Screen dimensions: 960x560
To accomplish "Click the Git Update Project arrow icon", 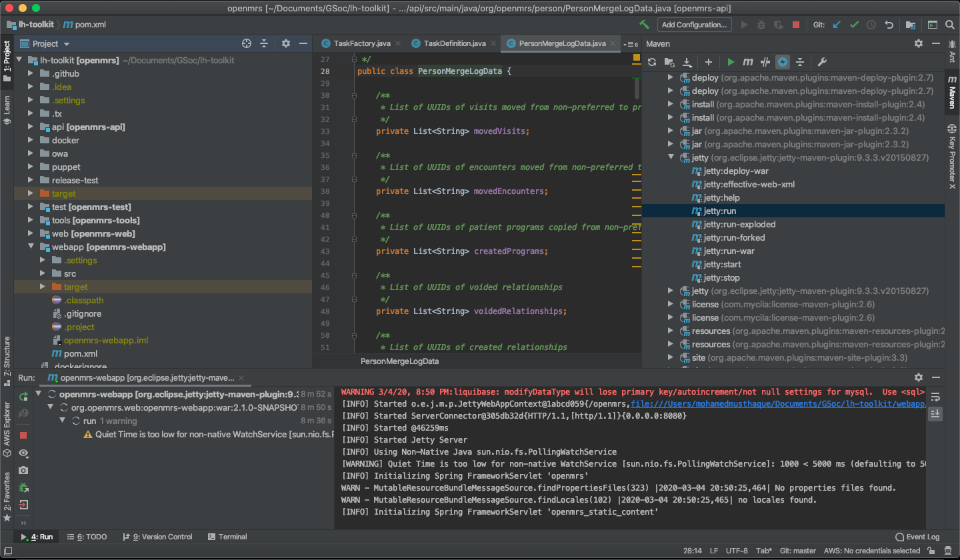I will point(837,25).
